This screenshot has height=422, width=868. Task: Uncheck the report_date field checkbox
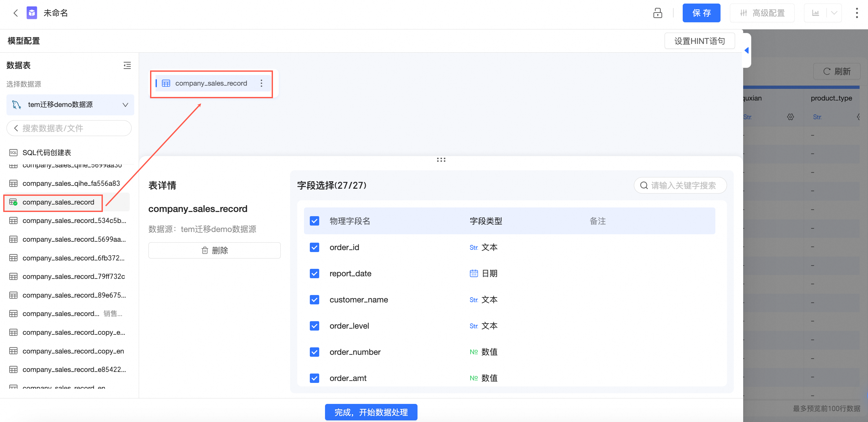(x=314, y=273)
